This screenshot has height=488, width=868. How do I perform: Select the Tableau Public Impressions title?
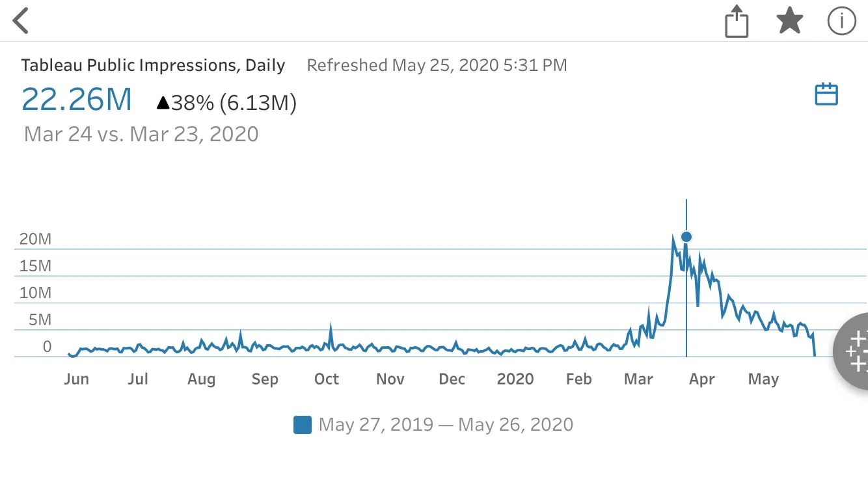point(153,65)
